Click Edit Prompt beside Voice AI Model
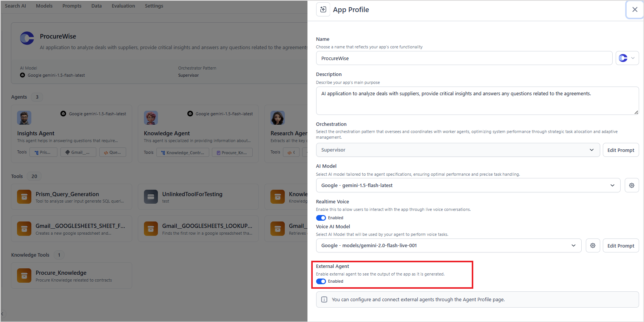 [x=621, y=246]
